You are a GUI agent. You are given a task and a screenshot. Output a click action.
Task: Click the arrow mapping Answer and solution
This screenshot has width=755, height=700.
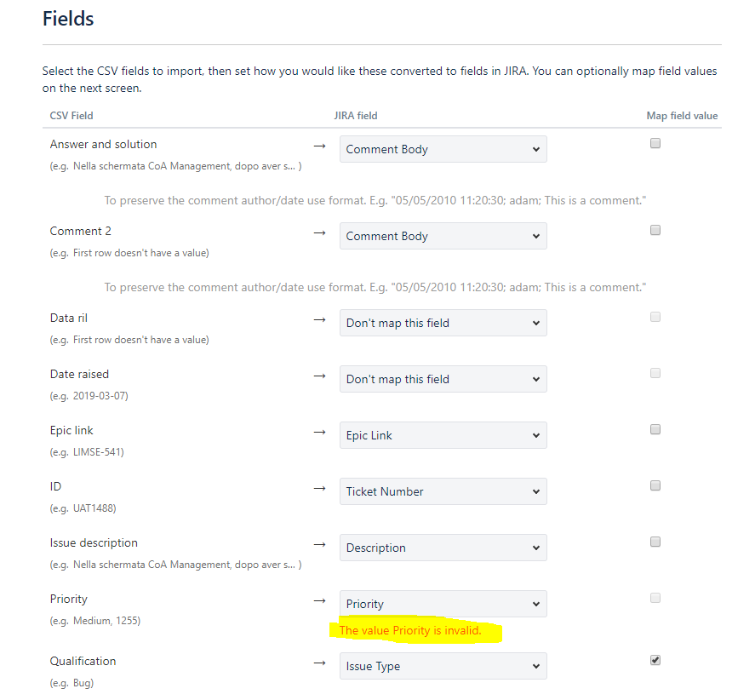pos(319,145)
